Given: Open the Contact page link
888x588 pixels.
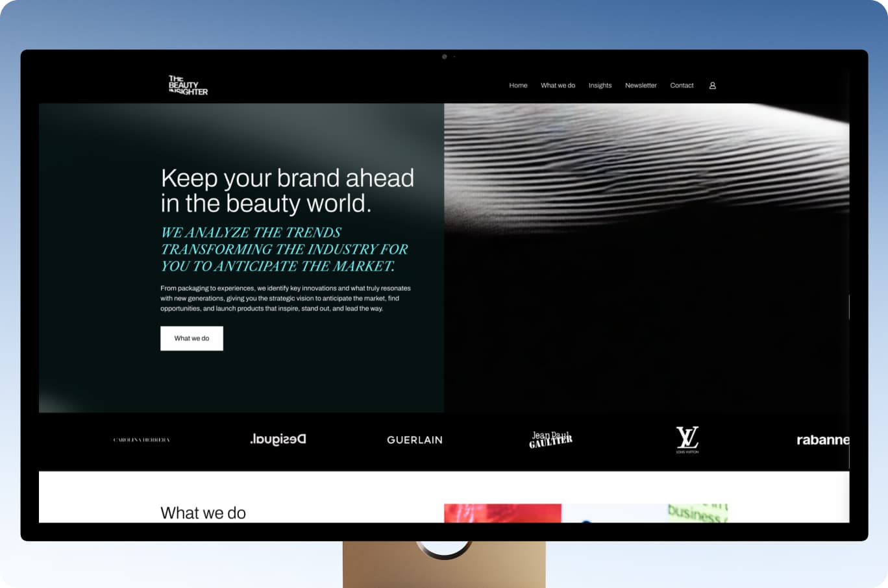Looking at the screenshot, I should pyautogui.click(x=682, y=86).
